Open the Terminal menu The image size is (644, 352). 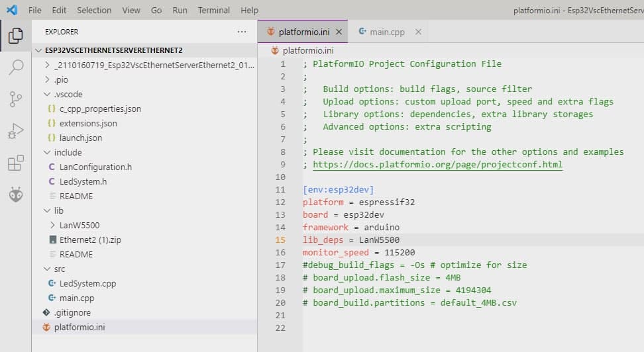(213, 11)
